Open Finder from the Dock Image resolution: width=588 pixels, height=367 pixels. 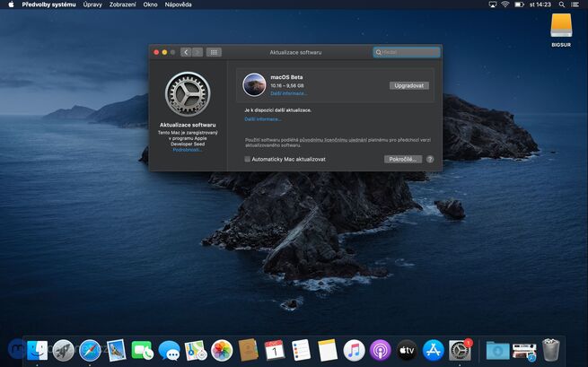37,351
